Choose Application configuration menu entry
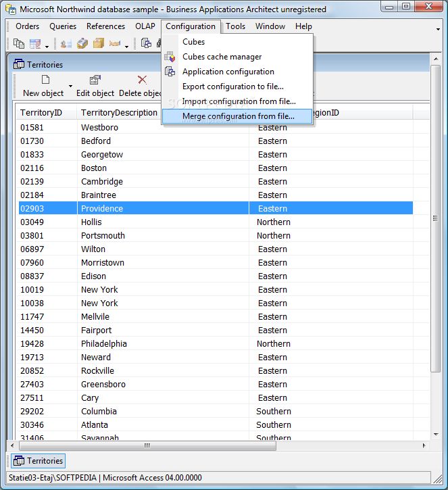The image size is (448, 490). click(x=237, y=72)
